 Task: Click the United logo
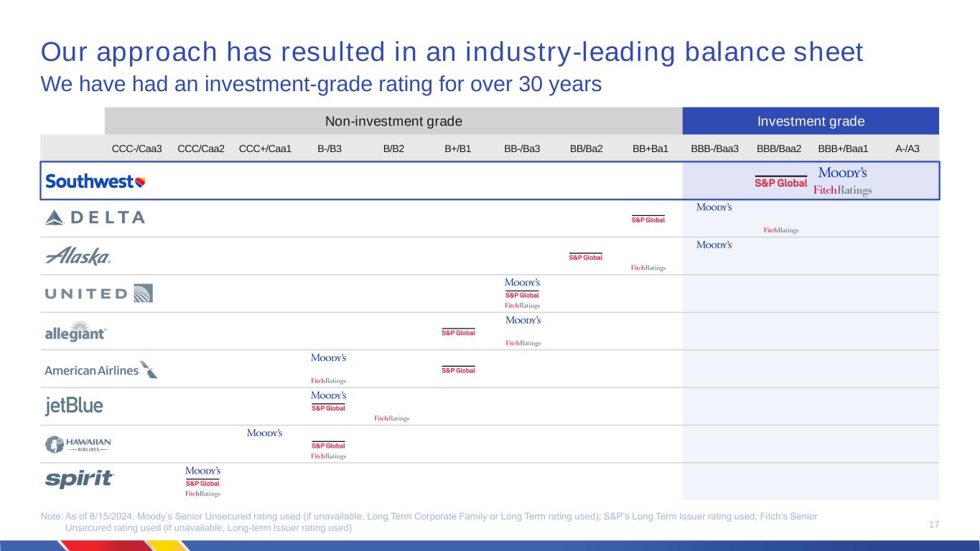98,293
